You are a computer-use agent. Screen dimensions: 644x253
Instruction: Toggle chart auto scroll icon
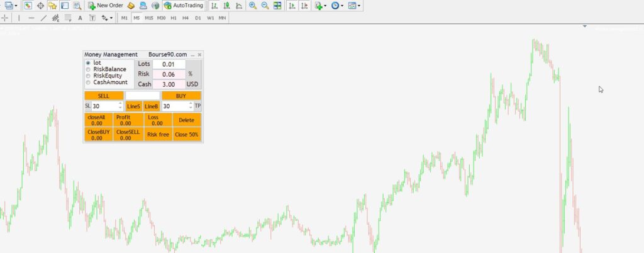[292, 6]
